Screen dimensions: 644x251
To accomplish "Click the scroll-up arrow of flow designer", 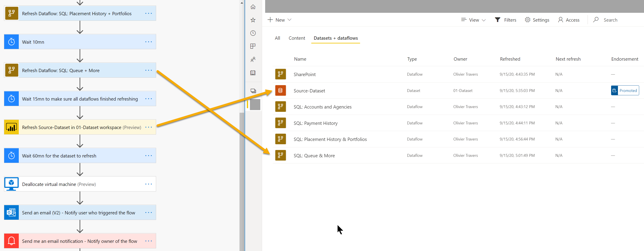I will click(x=242, y=3).
